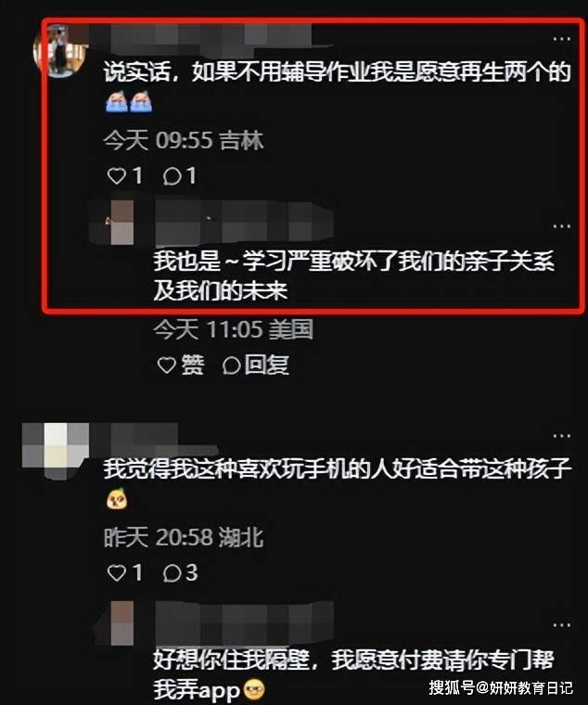Open three-dot menu on 我也是 reply
The height and width of the screenshot is (705, 588).
pos(561,226)
